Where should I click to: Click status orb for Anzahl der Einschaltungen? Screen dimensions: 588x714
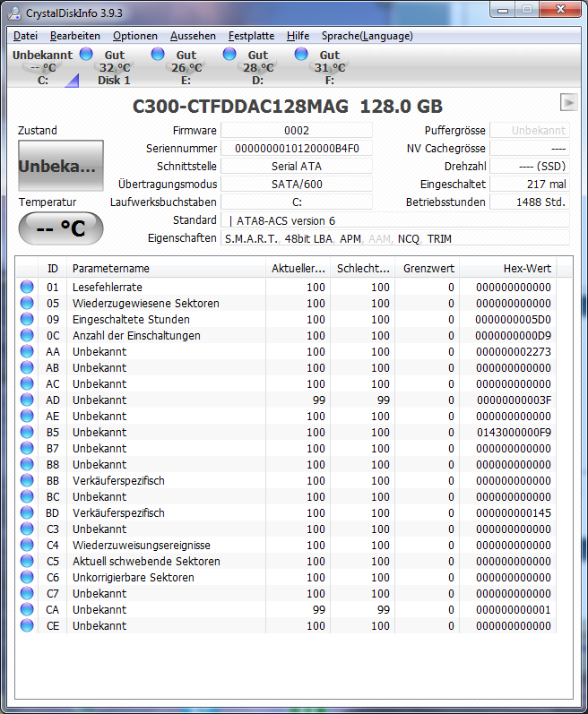[27, 335]
